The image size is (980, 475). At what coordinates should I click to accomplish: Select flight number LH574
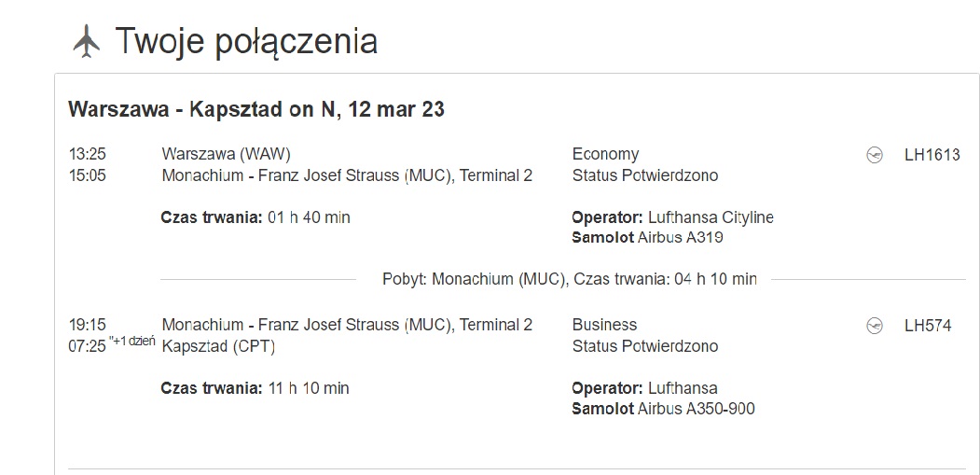pos(928,326)
